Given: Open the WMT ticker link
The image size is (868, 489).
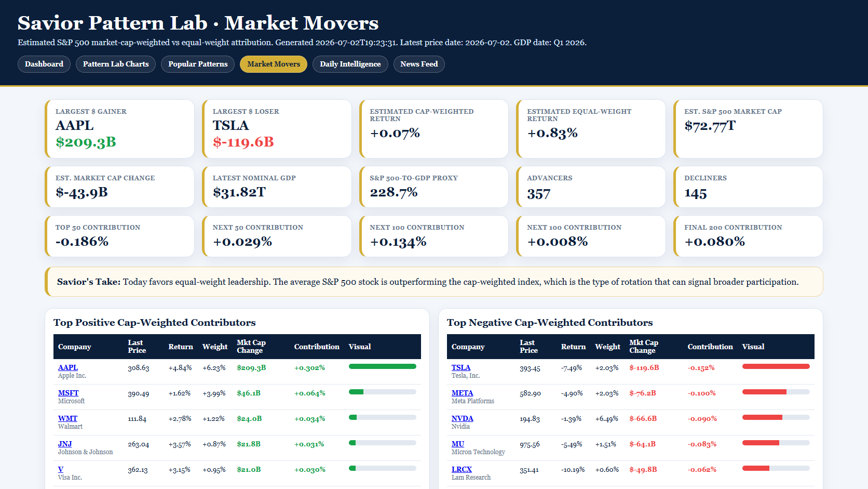Looking at the screenshot, I should pyautogui.click(x=67, y=418).
